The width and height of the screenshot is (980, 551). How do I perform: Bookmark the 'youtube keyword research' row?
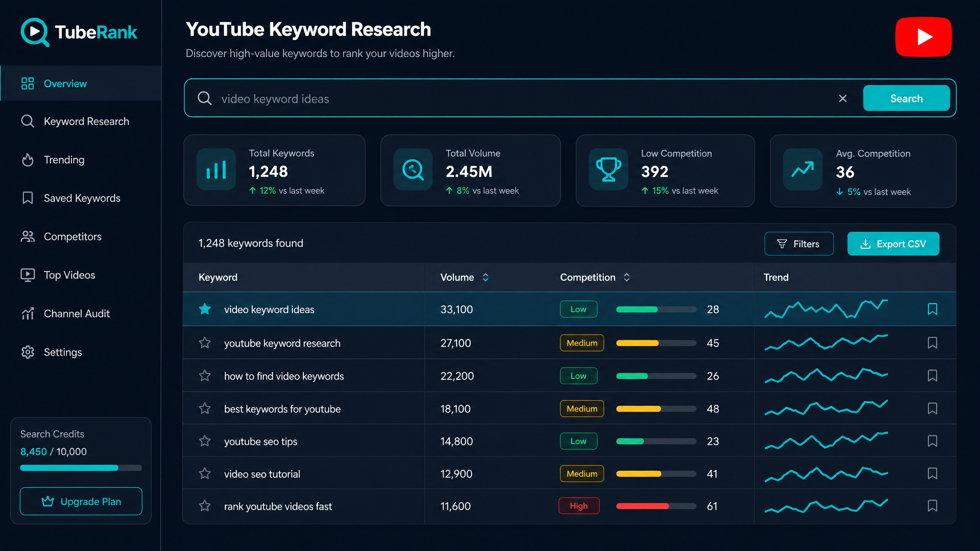pos(932,343)
